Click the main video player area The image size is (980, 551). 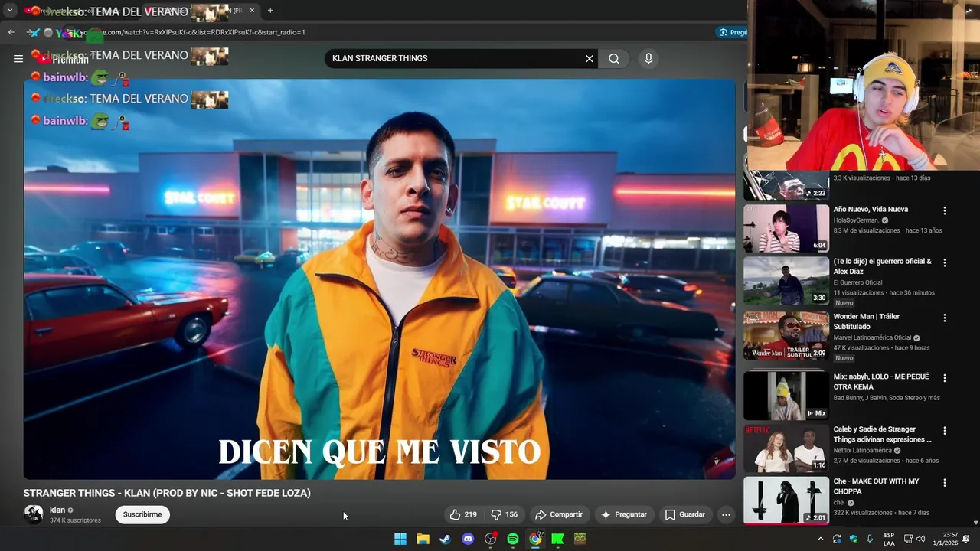[x=379, y=279]
